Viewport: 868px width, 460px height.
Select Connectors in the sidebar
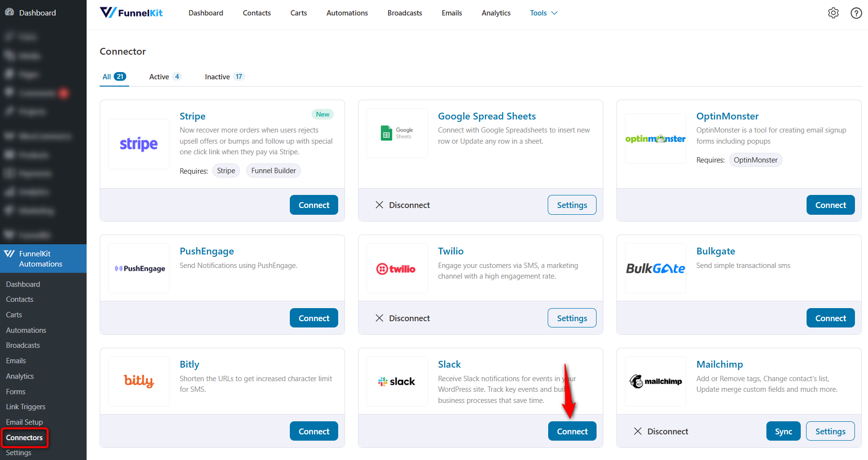[x=25, y=437]
